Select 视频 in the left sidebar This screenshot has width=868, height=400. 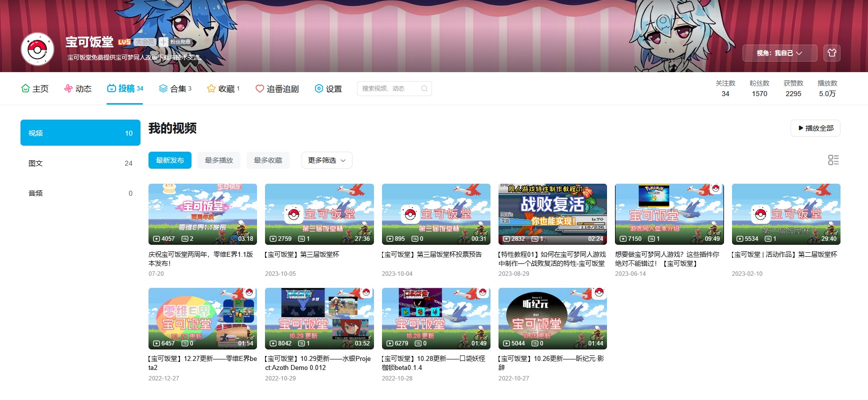[80, 133]
